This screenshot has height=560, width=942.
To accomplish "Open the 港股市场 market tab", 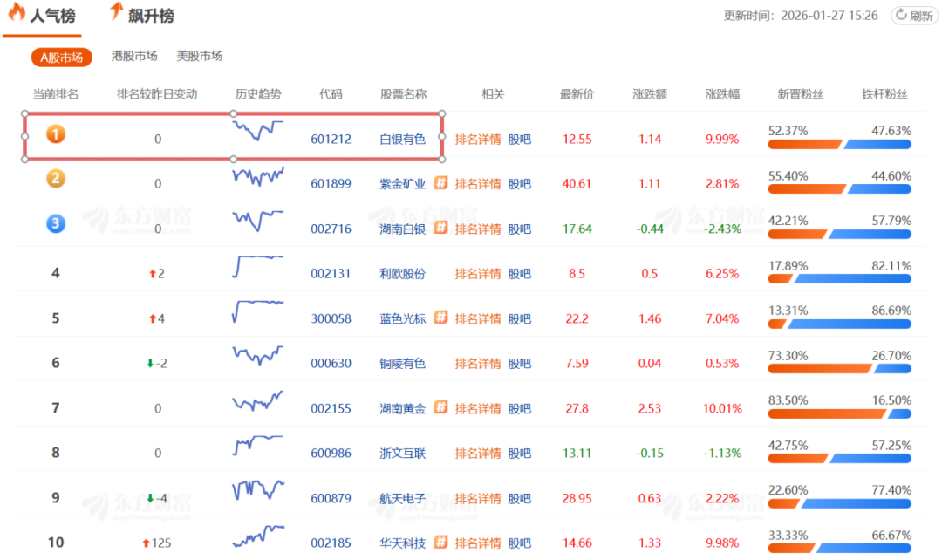I will (x=134, y=56).
